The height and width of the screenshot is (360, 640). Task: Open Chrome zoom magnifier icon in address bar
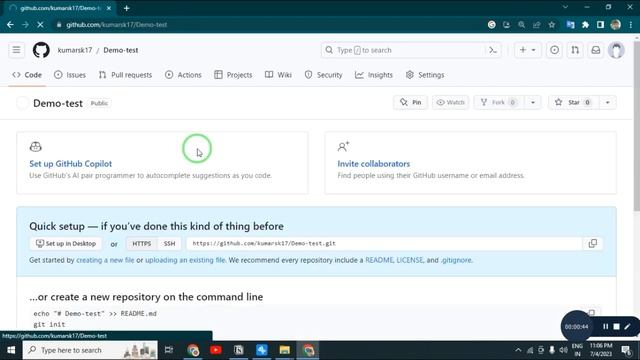(x=522, y=24)
